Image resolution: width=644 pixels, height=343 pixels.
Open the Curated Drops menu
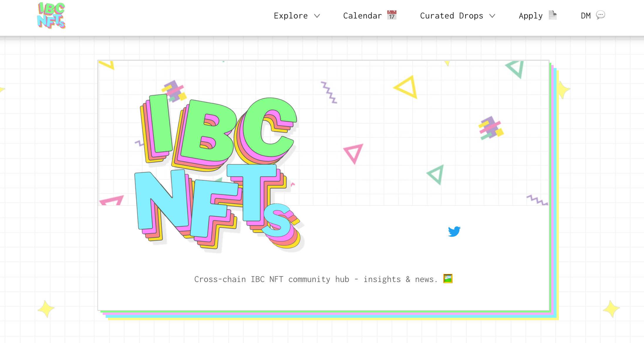click(x=451, y=16)
